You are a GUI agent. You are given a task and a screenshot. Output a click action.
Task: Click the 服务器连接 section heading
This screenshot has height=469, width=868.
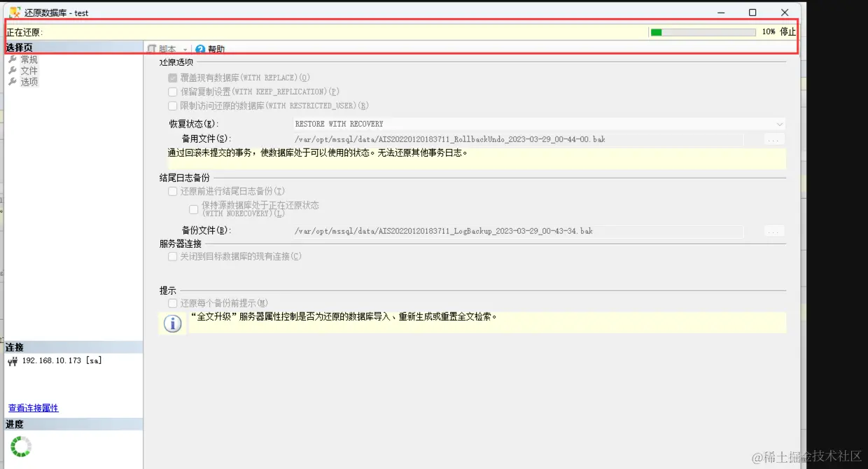(x=181, y=244)
